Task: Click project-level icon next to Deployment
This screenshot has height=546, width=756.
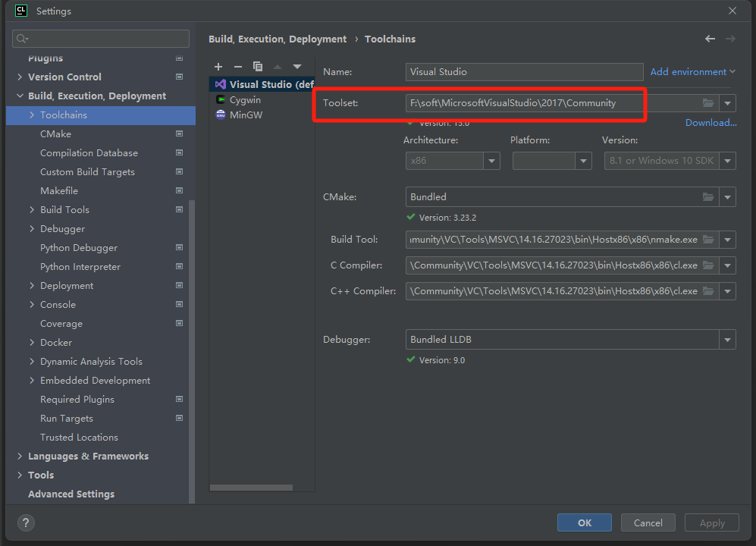Action: pyautogui.click(x=180, y=285)
